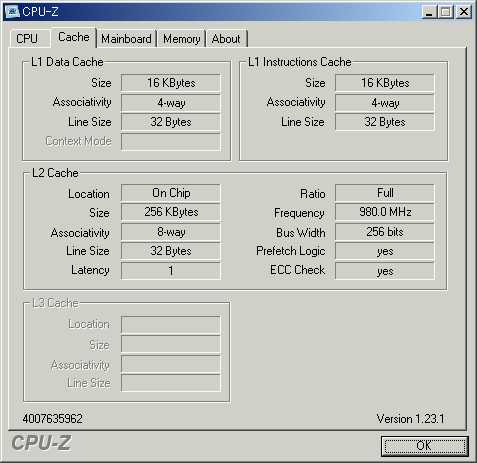The width and height of the screenshot is (477, 463).
Task: Click the ECC Check label
Action: (298, 270)
